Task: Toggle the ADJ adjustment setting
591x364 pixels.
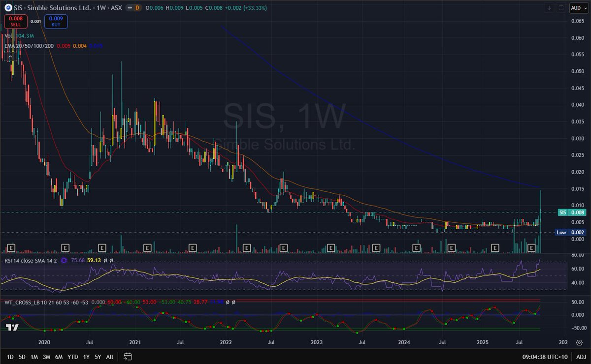Action: point(581,357)
